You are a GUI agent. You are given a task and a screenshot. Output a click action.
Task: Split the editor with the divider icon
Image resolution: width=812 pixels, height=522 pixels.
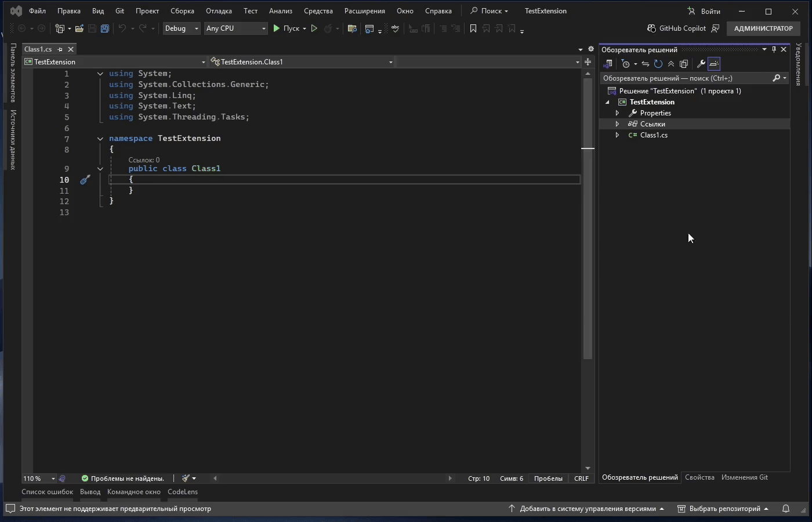[x=588, y=61]
